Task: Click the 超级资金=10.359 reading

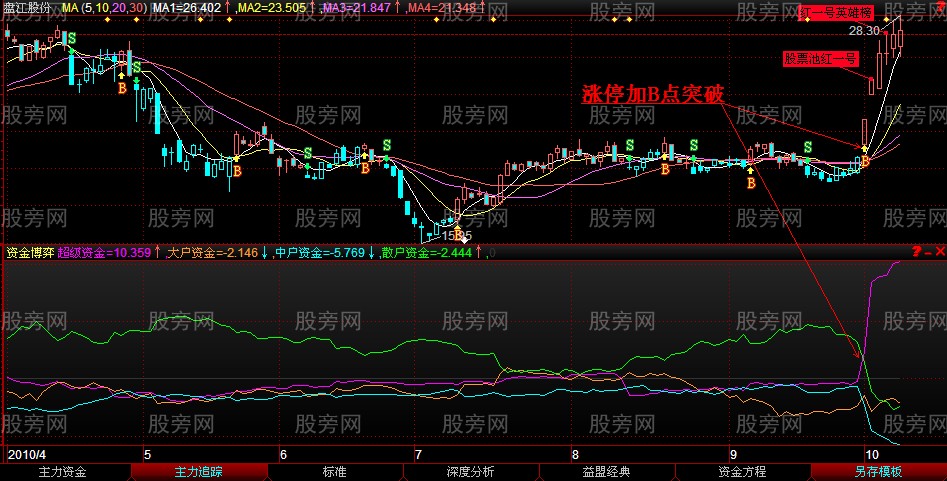Action: point(104,252)
